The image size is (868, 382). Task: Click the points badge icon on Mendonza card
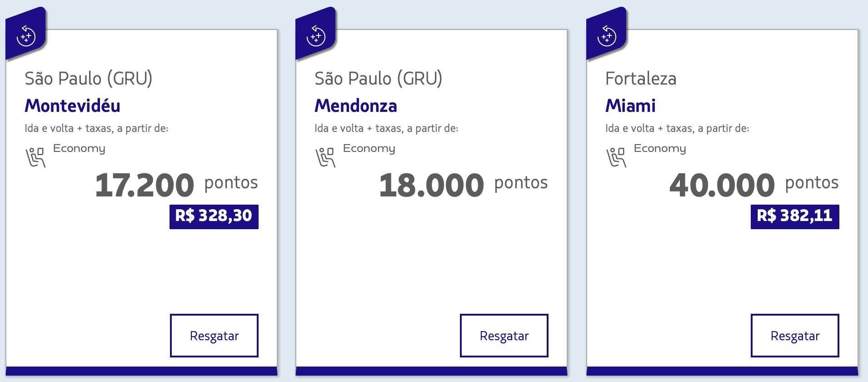point(316,35)
